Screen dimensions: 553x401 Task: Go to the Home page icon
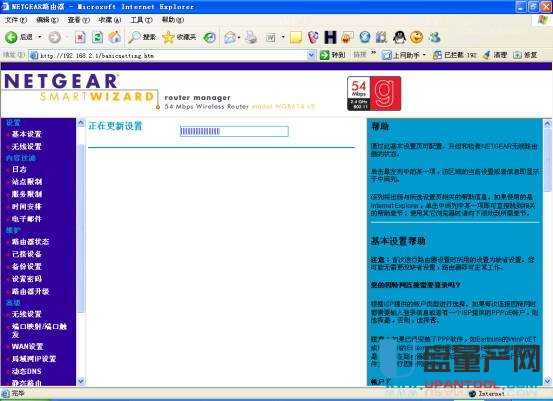pos(114,37)
